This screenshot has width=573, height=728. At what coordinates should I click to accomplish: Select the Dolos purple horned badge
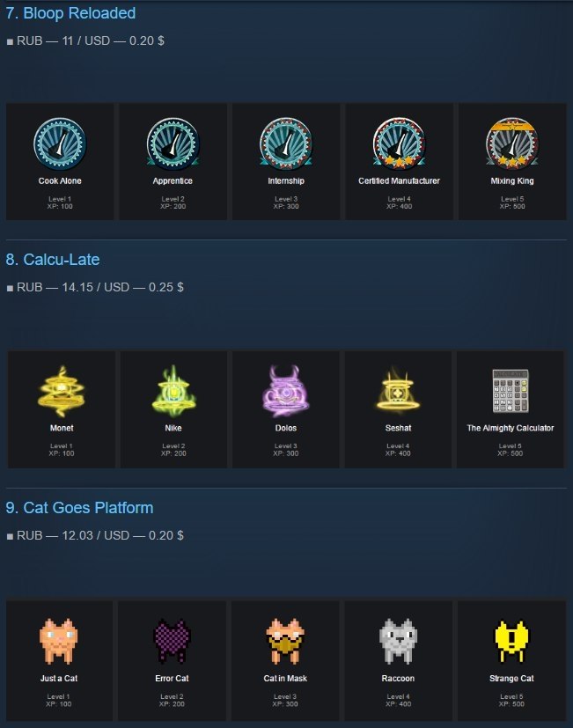(285, 392)
